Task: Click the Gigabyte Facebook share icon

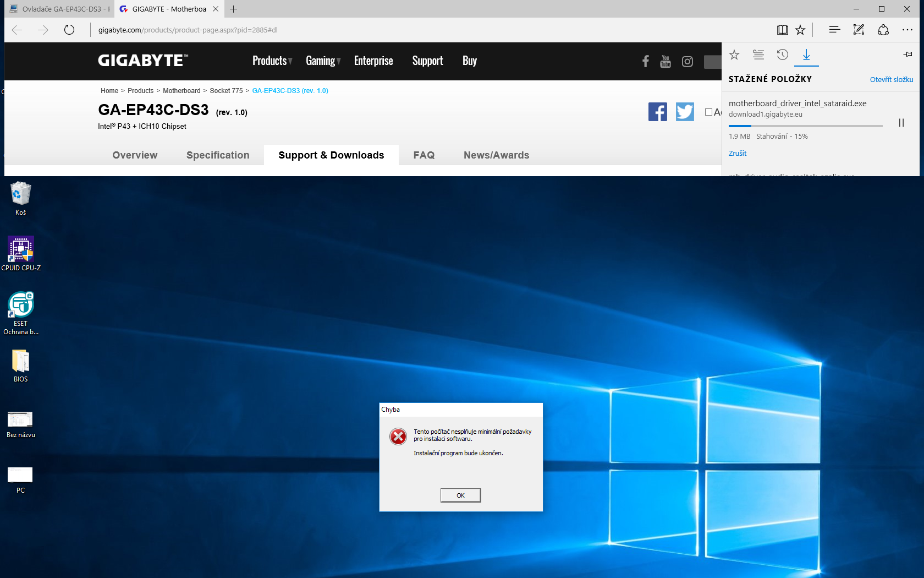Action: [657, 112]
